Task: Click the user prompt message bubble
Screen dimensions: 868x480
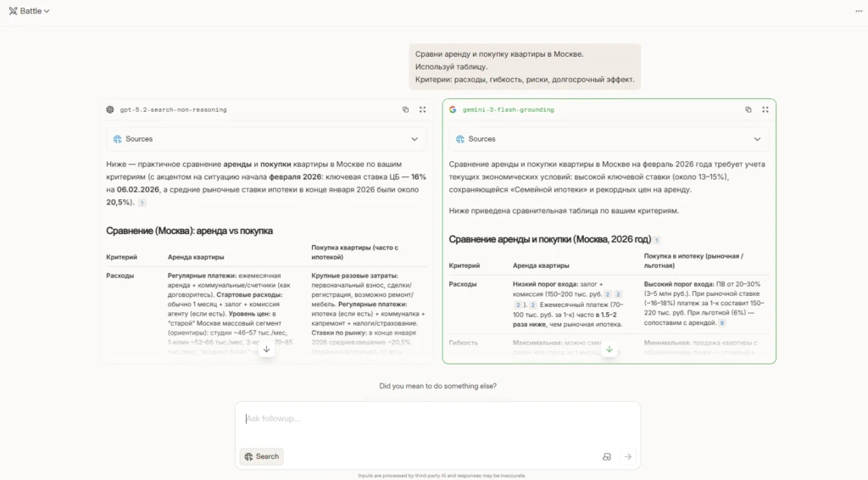Action: click(x=525, y=67)
